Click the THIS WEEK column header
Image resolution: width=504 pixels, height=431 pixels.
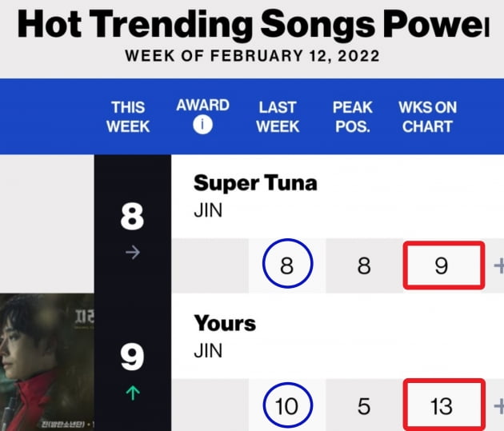[128, 117]
